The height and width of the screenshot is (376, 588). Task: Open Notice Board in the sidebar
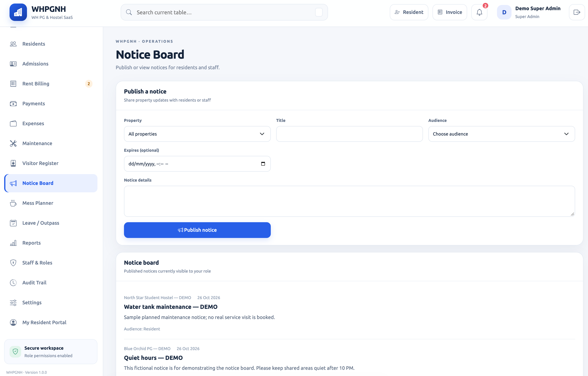tap(51, 183)
